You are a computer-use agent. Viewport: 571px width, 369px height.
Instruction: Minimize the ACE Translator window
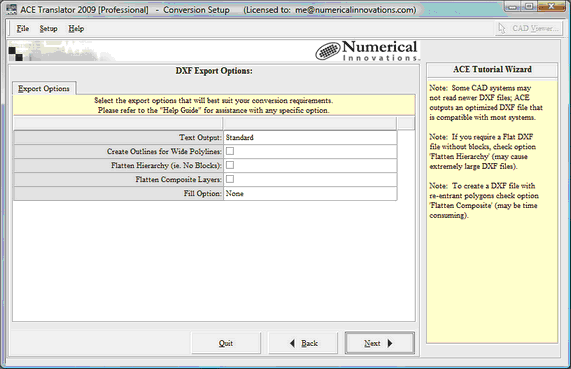tap(513, 7)
